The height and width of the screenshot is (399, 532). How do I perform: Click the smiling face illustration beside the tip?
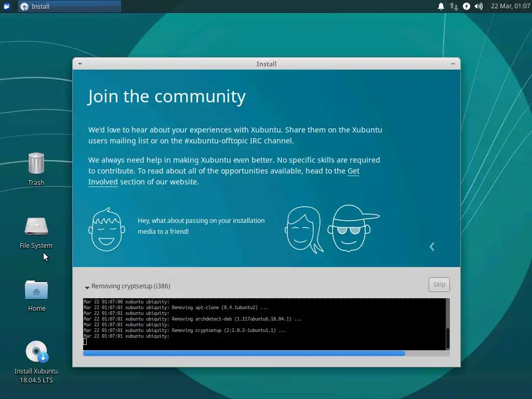[107, 229]
